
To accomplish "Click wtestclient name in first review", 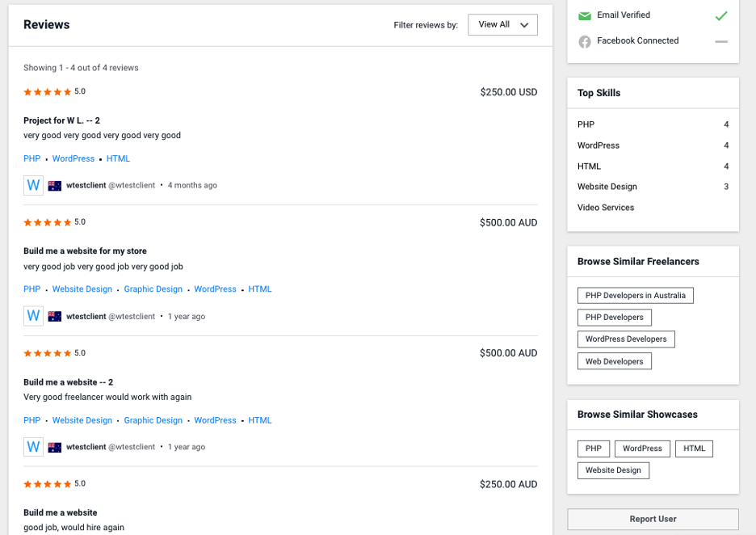I will tap(86, 185).
